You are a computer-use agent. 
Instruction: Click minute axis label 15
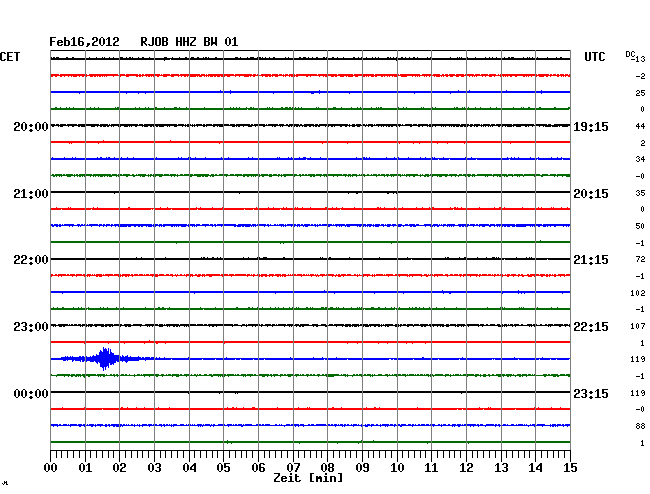(x=570, y=467)
